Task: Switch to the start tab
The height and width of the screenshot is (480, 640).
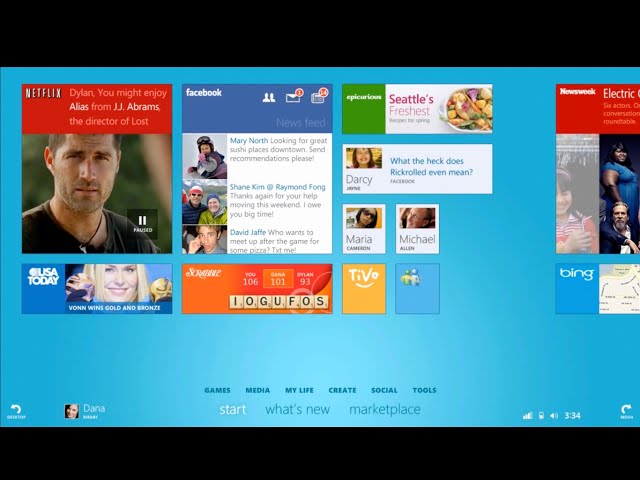Action: 233,409
